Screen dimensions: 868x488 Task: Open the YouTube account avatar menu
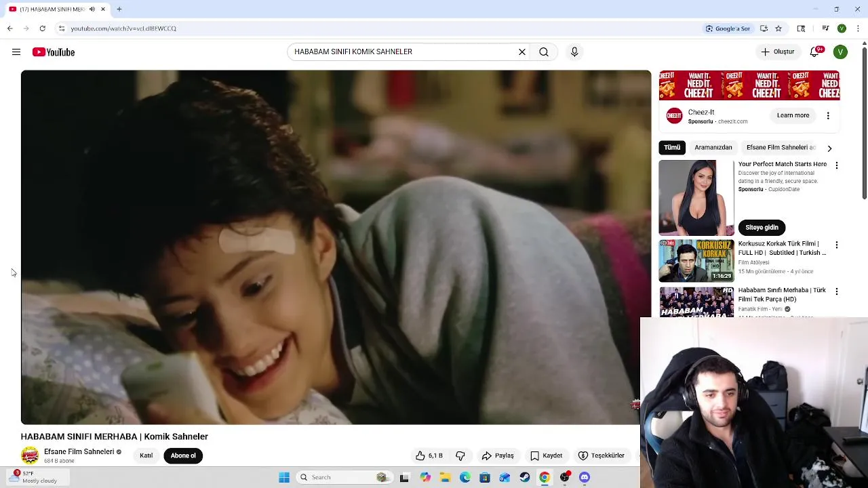(840, 52)
